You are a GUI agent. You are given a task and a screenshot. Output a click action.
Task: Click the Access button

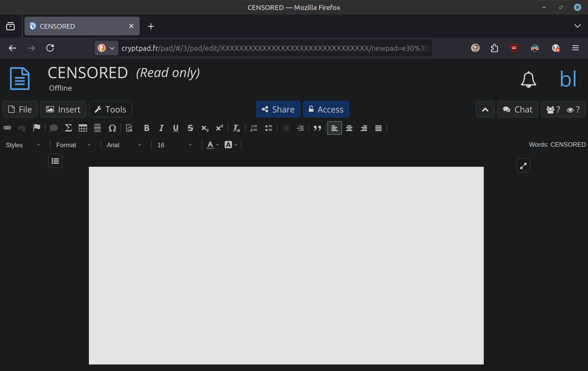pos(326,109)
